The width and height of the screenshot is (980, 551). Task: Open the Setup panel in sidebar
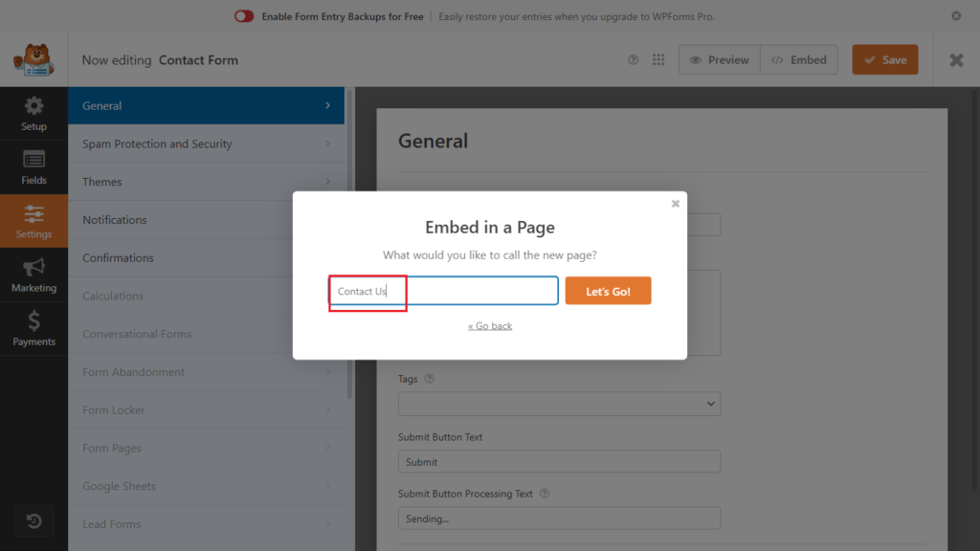point(33,114)
